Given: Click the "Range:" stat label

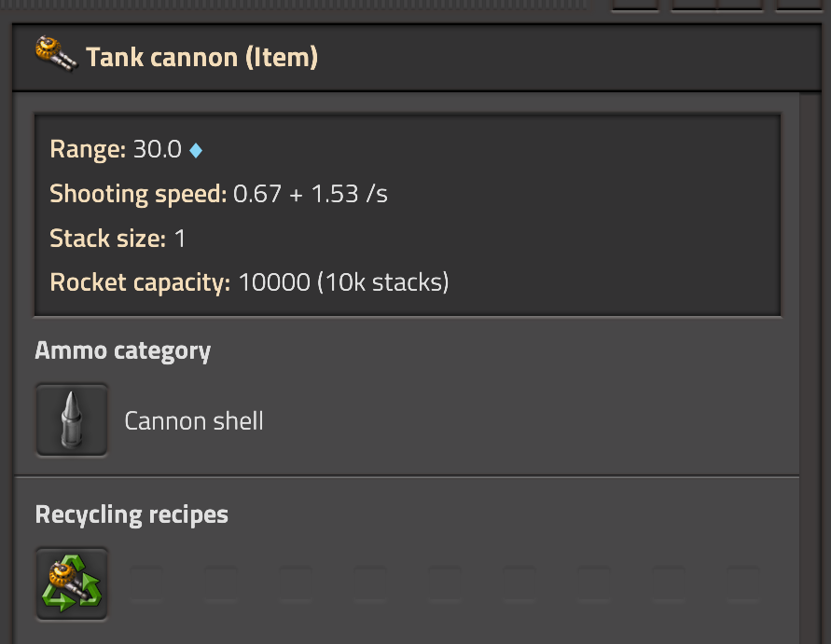Looking at the screenshot, I should click(x=88, y=149).
